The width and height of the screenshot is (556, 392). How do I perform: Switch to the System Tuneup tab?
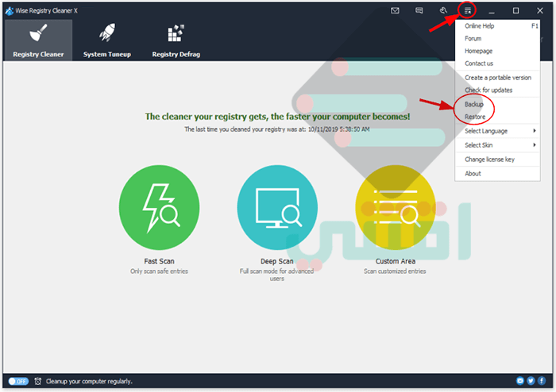click(107, 40)
